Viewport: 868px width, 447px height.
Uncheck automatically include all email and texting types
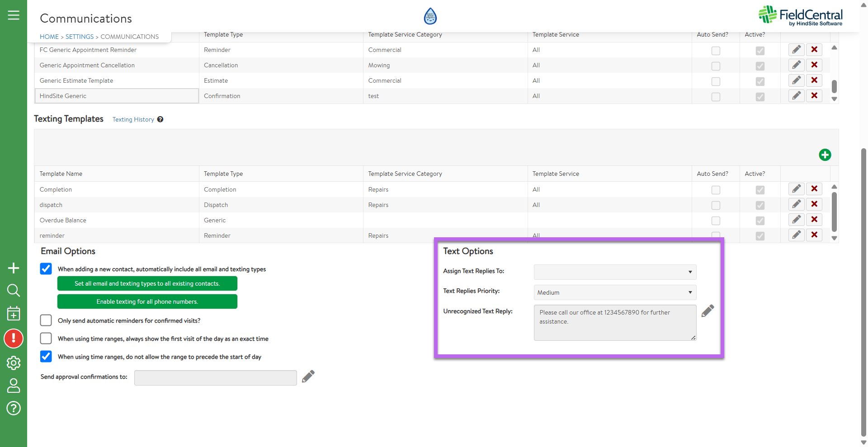(x=46, y=269)
